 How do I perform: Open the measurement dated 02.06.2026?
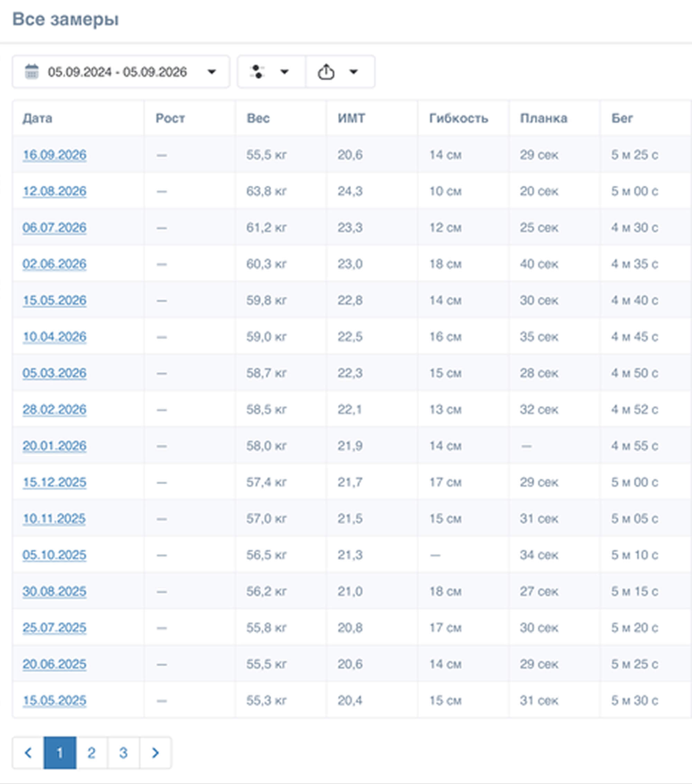point(54,264)
